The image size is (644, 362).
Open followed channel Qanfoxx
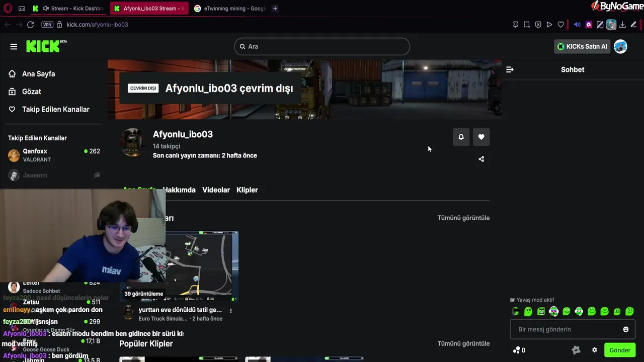click(x=54, y=155)
